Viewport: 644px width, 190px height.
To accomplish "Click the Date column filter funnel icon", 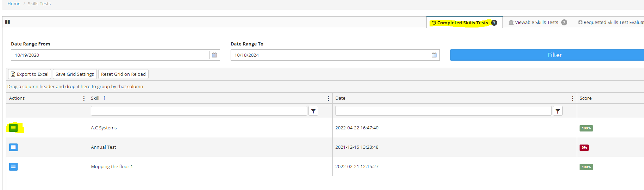I will pyautogui.click(x=558, y=111).
